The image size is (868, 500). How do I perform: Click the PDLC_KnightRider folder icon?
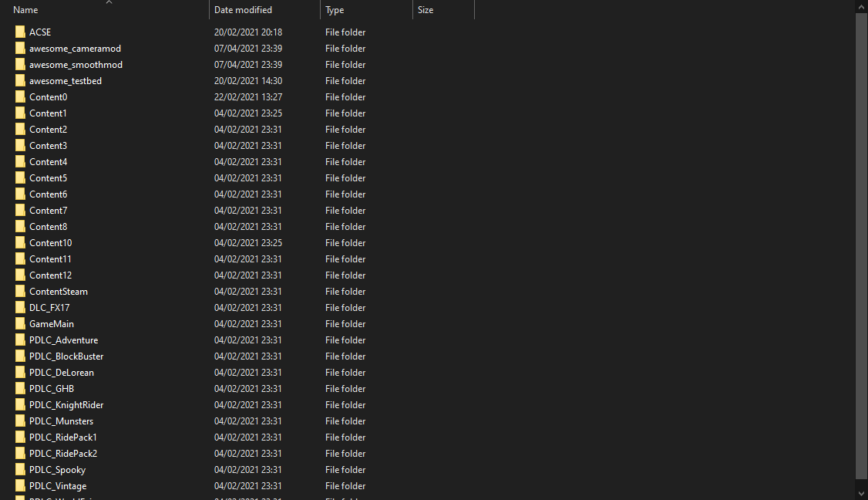(19, 404)
